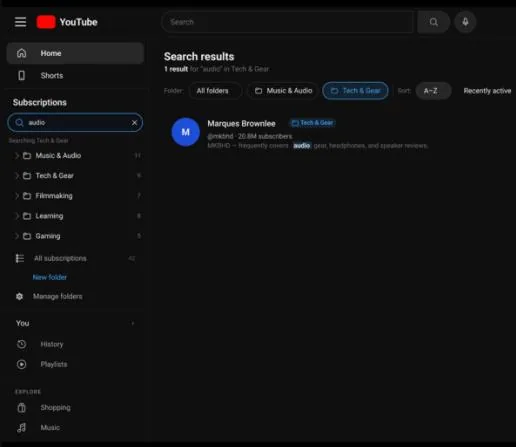Click the Tech & Gear folder icon in sidebar

[27, 176]
